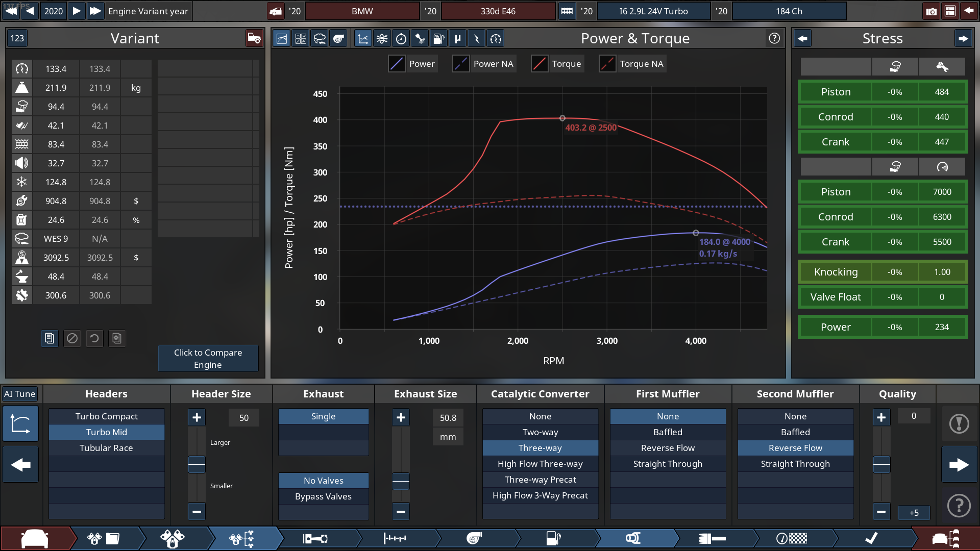Click the help question mark in graph header
The height and width of the screenshot is (551, 980).
tap(774, 38)
